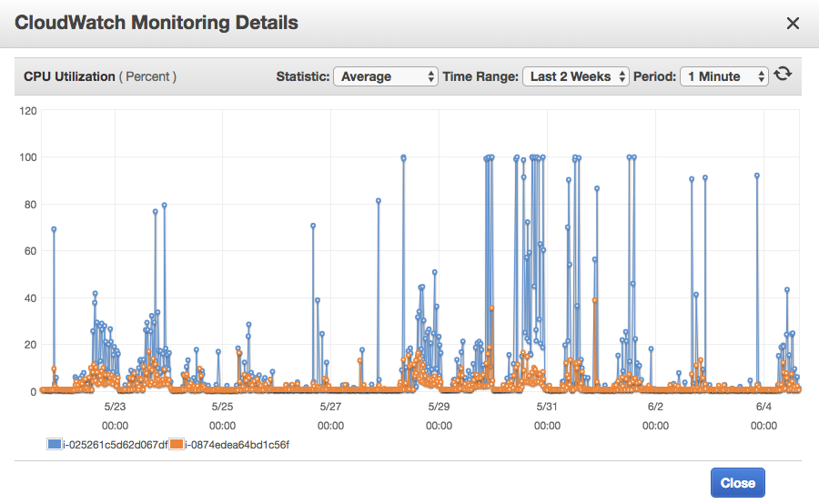This screenshot has width=819, height=504.
Task: Click legend label i-0874edea64bd1c56f
Action: [238, 445]
